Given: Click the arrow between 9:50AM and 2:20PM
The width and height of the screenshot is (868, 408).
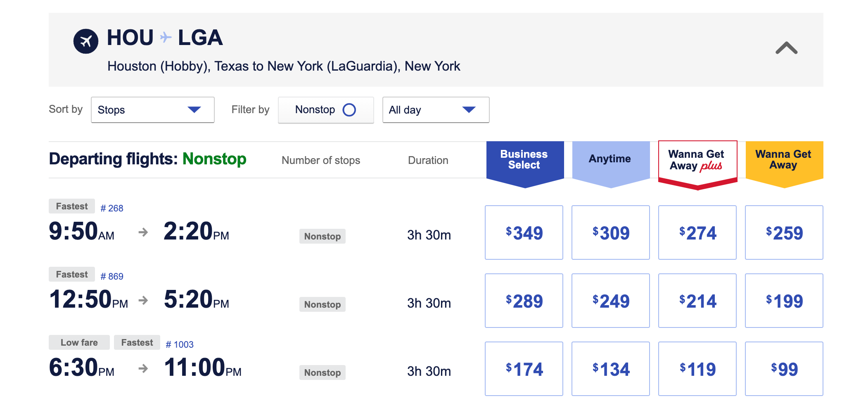Looking at the screenshot, I should point(143,233).
